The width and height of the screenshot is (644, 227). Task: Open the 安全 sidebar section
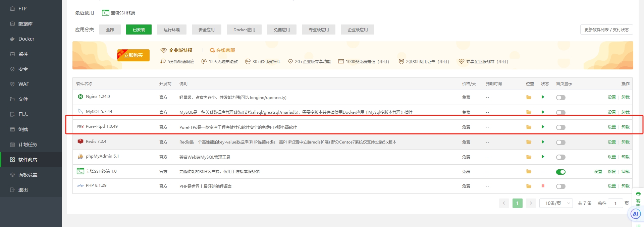click(x=31, y=69)
